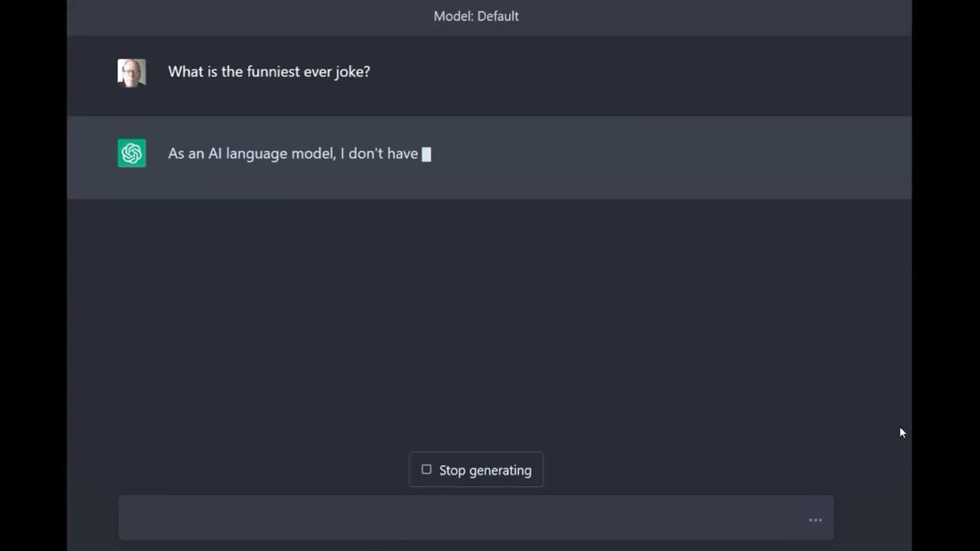980x551 pixels.
Task: Focus the empty message input field
Action: tap(459, 519)
